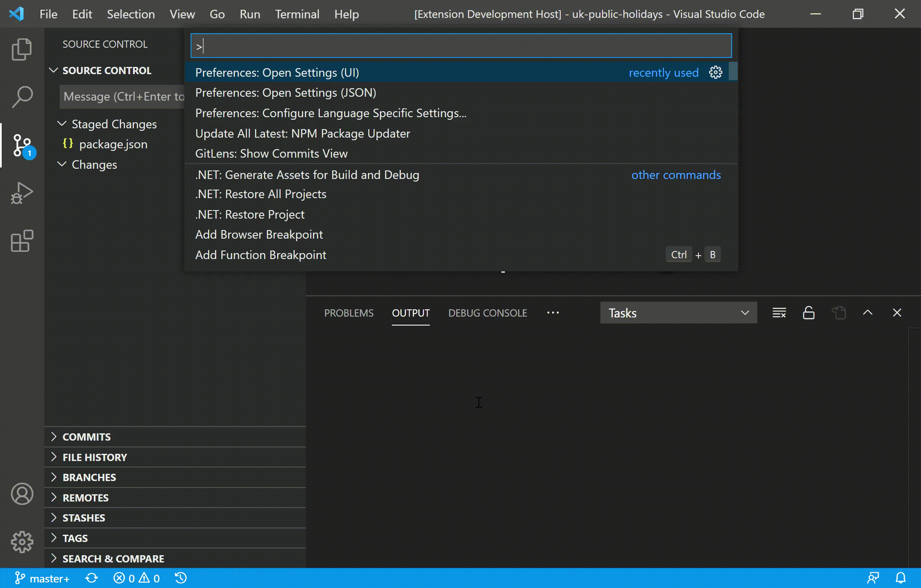921x588 pixels.
Task: Expand the BRANCHES section
Action: (89, 477)
